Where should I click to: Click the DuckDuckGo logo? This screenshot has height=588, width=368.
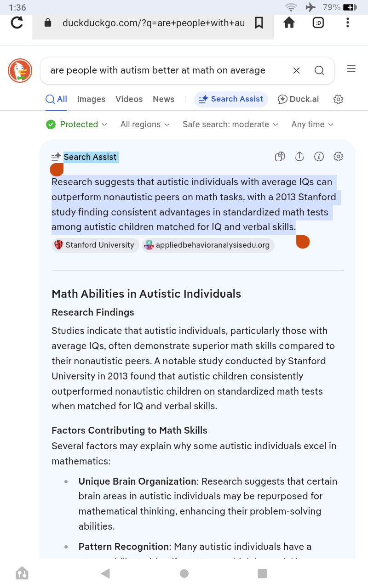20,71
